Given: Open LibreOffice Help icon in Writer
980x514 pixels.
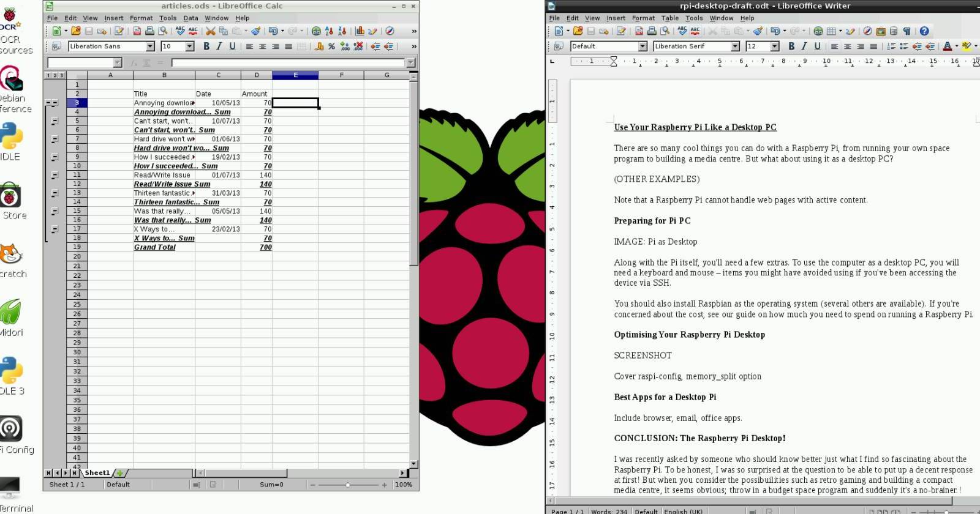Looking at the screenshot, I should 924,31.
